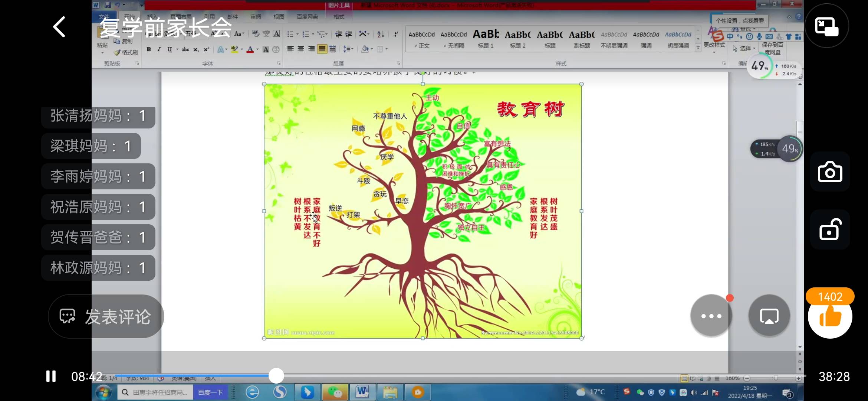Image resolution: width=868 pixels, height=401 pixels.
Task: Open the font color dropdown arrow
Action: click(x=257, y=49)
